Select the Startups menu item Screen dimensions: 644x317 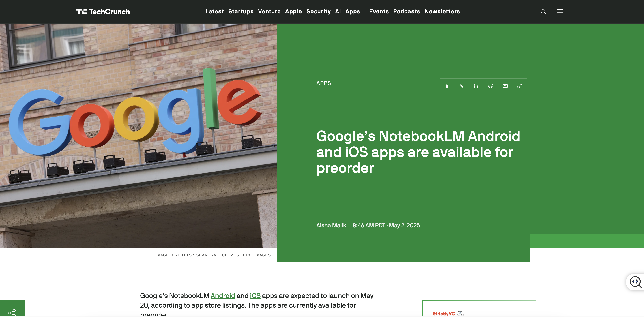pyautogui.click(x=241, y=12)
